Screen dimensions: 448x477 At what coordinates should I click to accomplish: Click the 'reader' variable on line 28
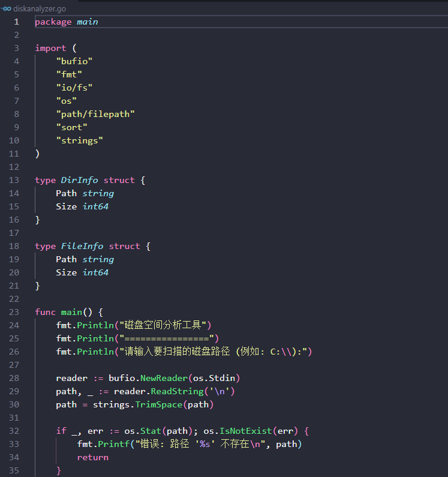click(x=71, y=378)
